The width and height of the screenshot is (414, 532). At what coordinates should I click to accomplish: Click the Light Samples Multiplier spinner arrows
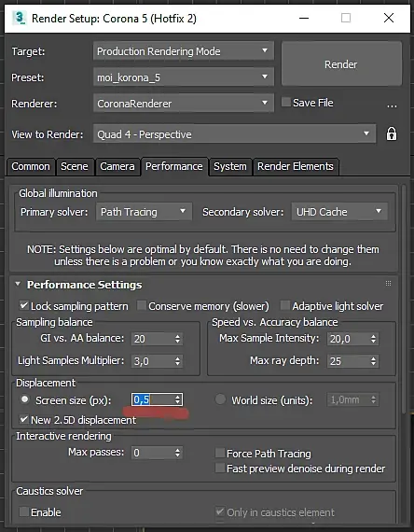coord(178,361)
